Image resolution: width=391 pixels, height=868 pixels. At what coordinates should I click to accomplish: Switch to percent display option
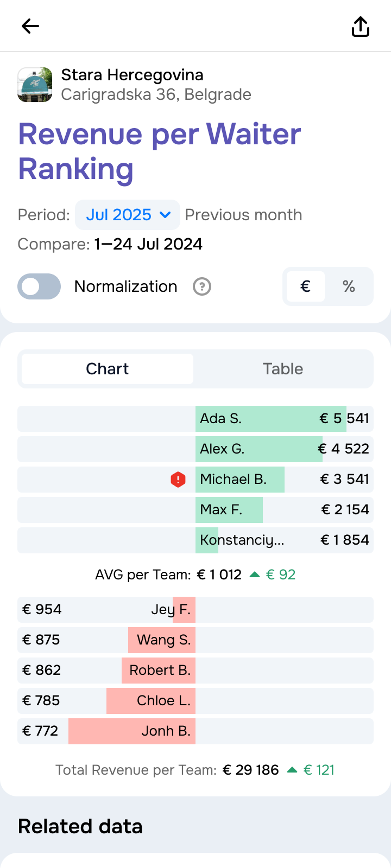[x=349, y=286]
